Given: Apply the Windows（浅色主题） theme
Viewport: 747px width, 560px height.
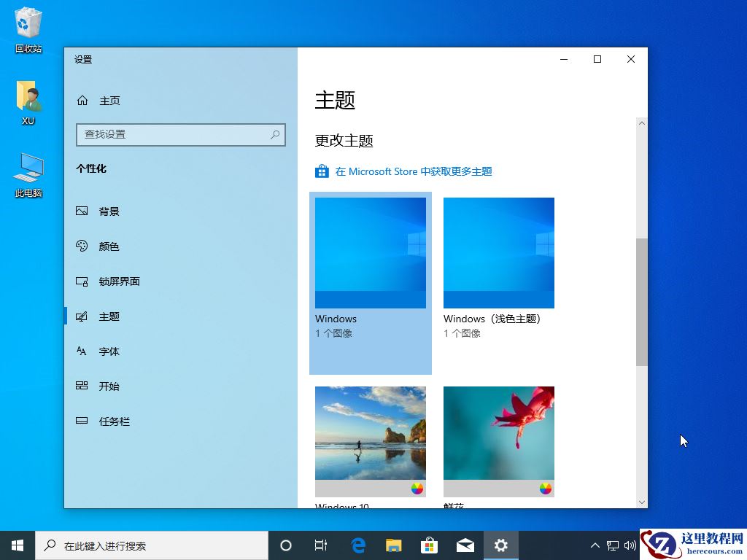Looking at the screenshot, I should [x=498, y=253].
